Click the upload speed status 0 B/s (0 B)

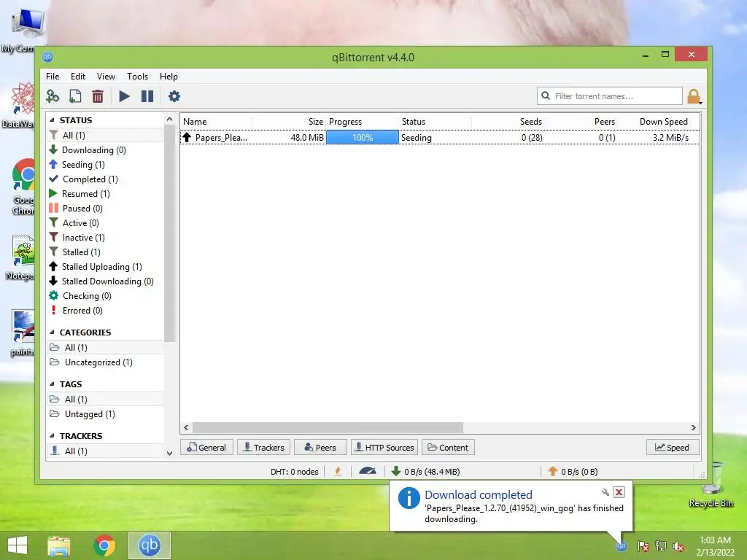pyautogui.click(x=573, y=472)
